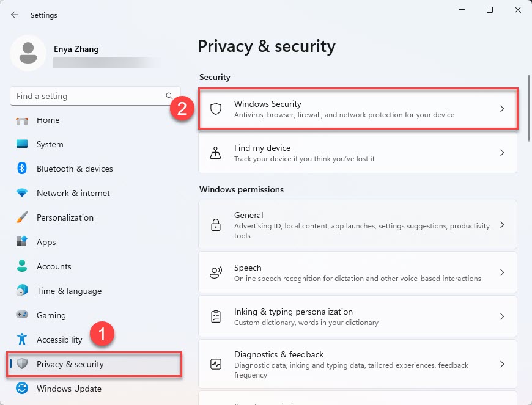Open Diagnostics & feedback title
Viewport: 532px width, 405px height.
click(279, 354)
